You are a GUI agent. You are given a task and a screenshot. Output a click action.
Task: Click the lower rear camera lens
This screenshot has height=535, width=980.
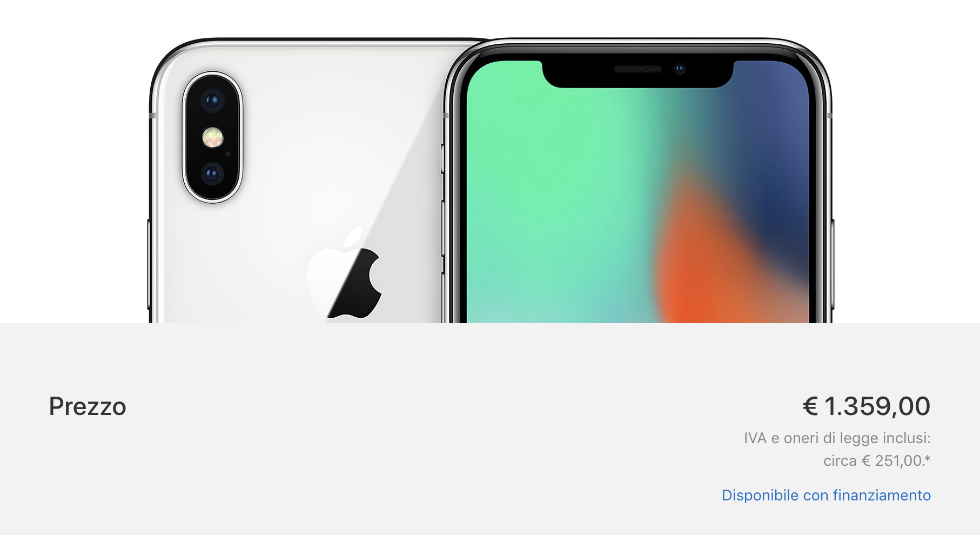point(212,174)
